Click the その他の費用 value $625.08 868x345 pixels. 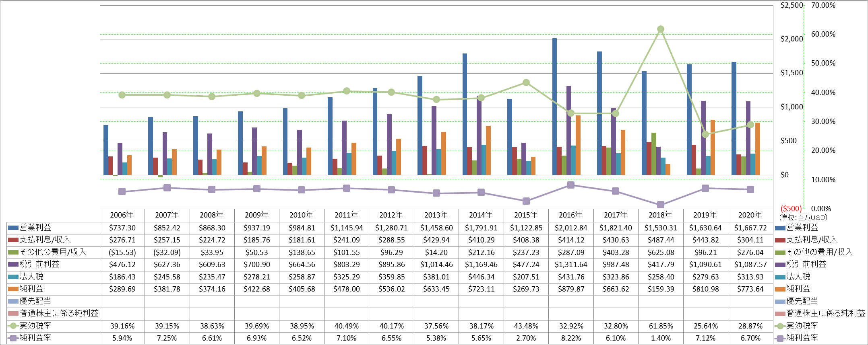[x=661, y=253]
